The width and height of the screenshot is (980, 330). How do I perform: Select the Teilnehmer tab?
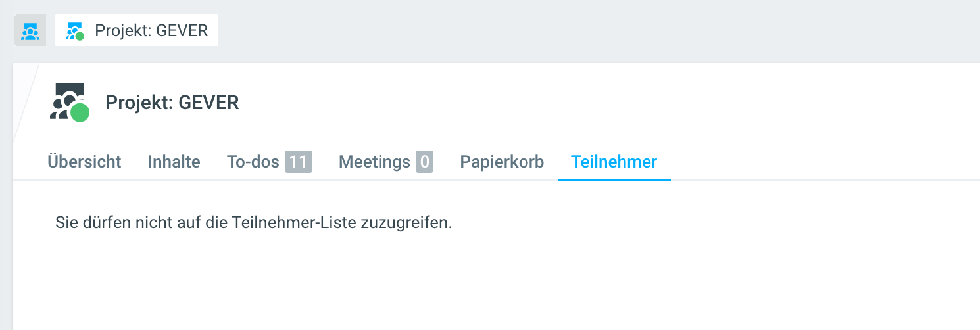(614, 162)
